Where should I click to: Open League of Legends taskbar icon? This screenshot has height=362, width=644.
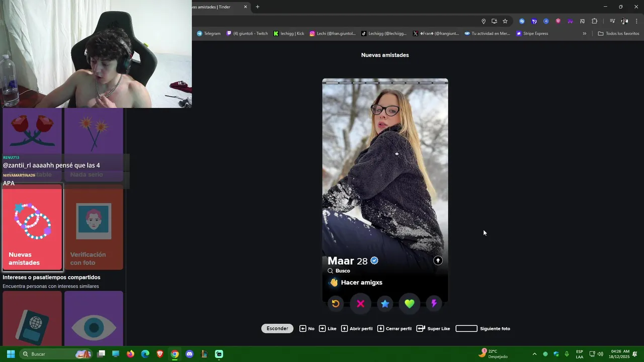[204, 354]
